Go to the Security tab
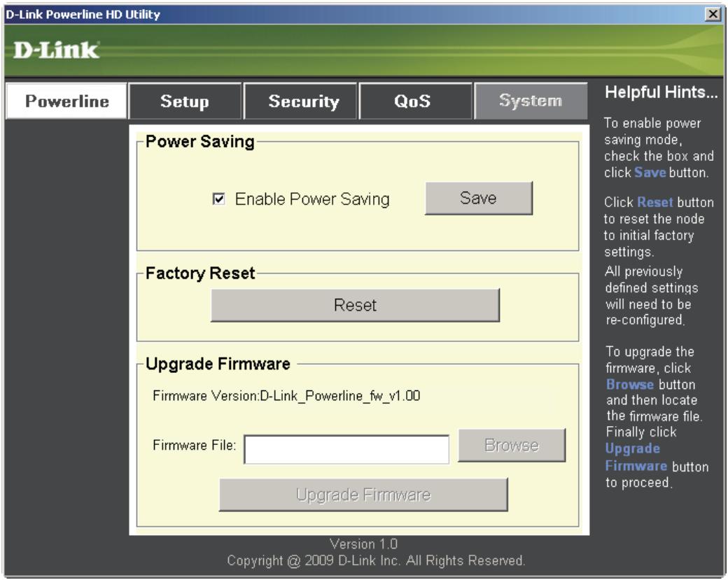Image resolution: width=728 pixels, height=580 pixels. pos(300,101)
